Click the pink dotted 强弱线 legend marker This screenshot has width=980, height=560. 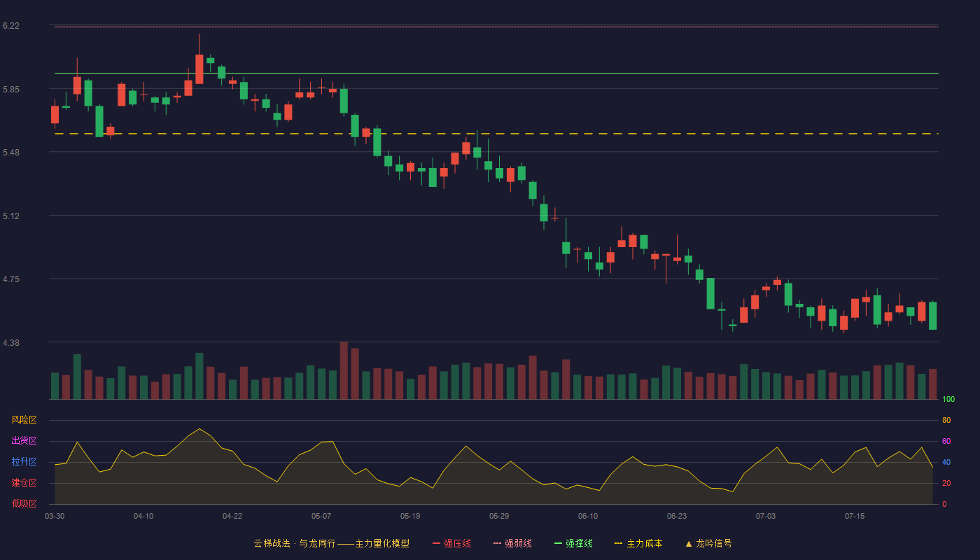coord(497,543)
